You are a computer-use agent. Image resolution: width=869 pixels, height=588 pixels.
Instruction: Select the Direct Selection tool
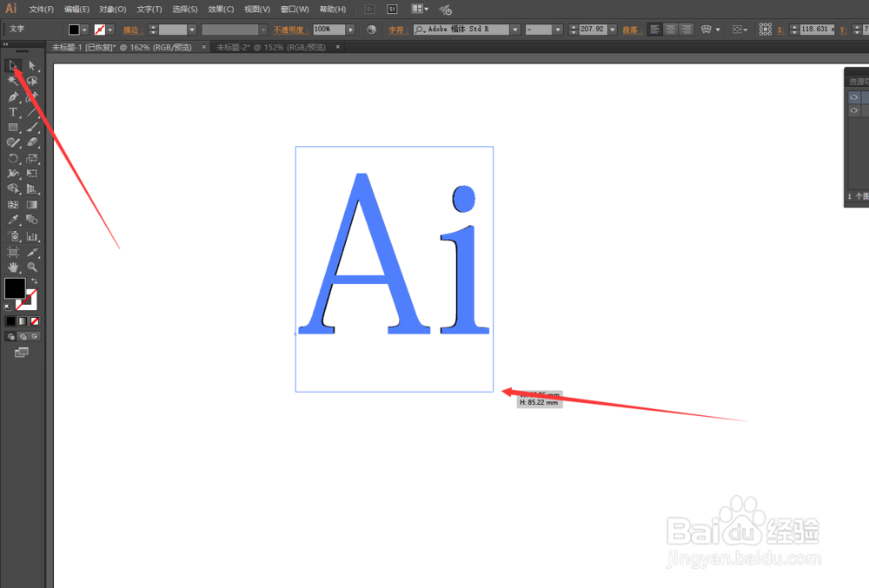(32, 66)
